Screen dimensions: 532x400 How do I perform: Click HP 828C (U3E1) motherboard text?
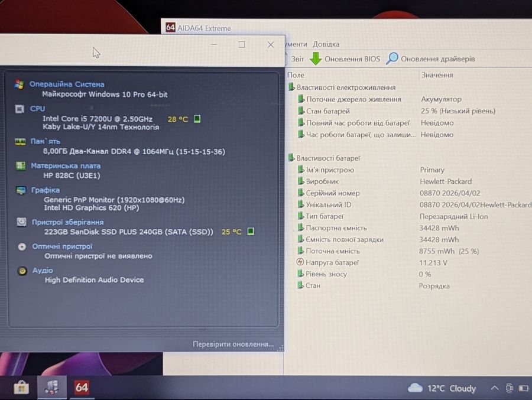coord(72,175)
